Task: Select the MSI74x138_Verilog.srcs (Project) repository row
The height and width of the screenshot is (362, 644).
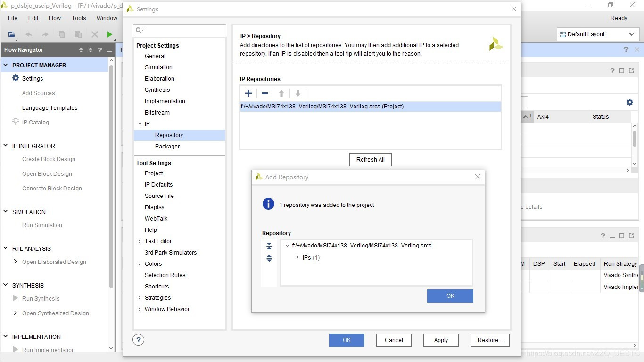Action: [371, 107]
